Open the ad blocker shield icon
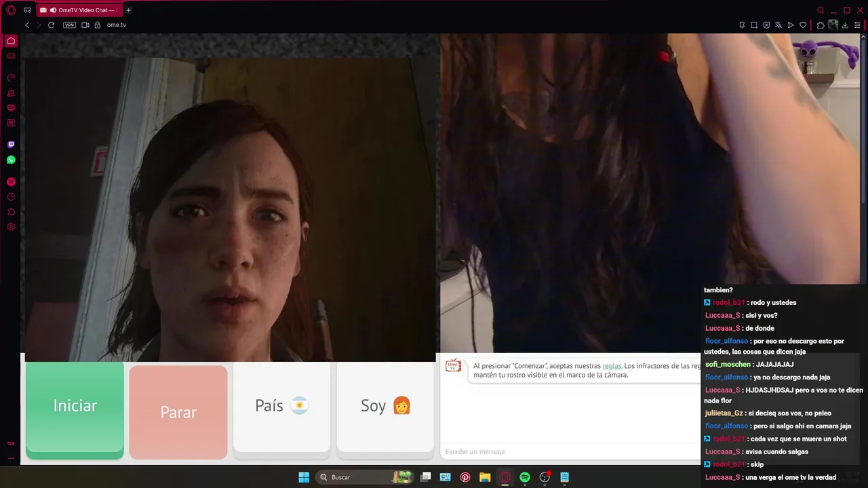The width and height of the screenshot is (868, 488). click(x=766, y=25)
